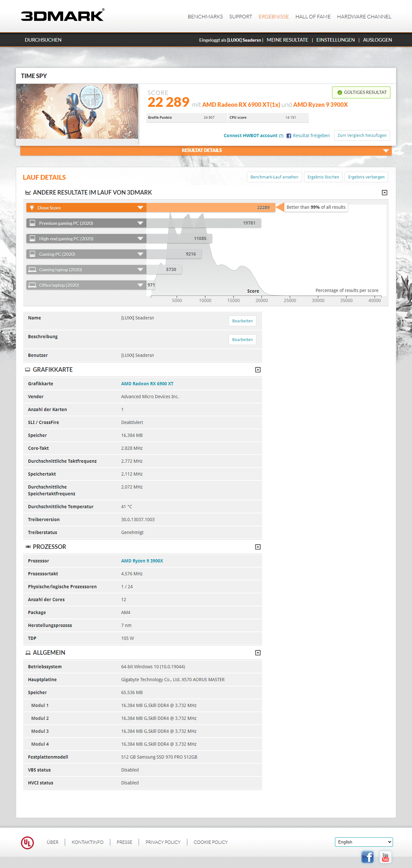Click the green valid-result info icon

[x=340, y=92]
